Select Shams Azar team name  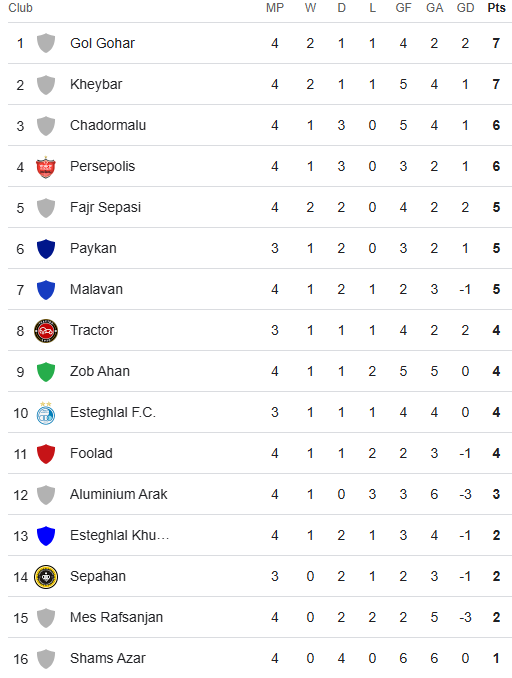point(108,659)
